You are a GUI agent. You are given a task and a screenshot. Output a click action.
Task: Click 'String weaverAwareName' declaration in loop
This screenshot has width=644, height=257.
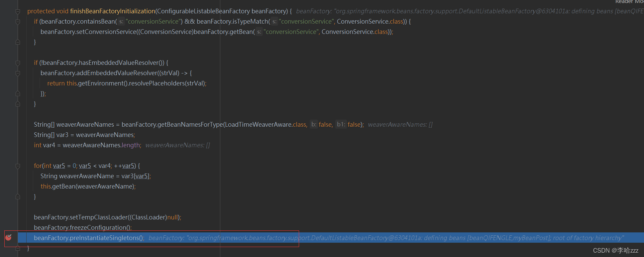pyautogui.click(x=77, y=176)
